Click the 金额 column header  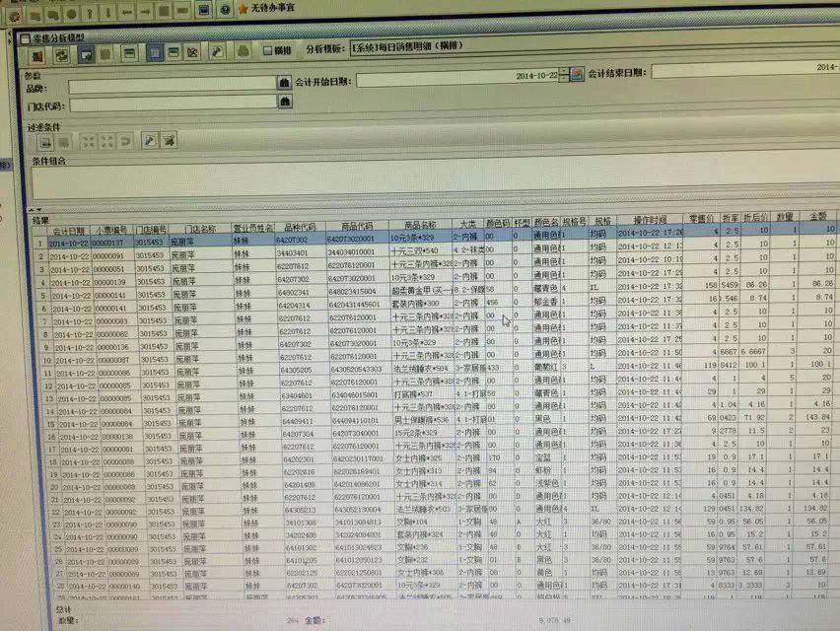(817, 214)
